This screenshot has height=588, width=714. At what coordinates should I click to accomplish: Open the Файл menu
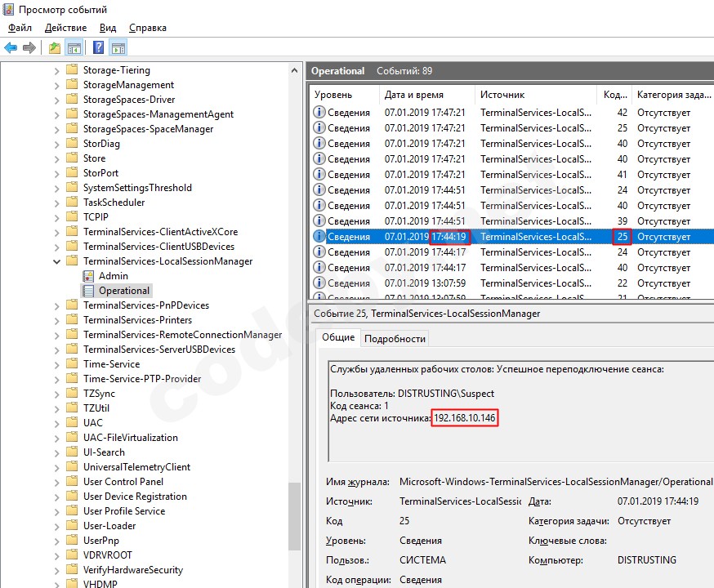(x=20, y=28)
